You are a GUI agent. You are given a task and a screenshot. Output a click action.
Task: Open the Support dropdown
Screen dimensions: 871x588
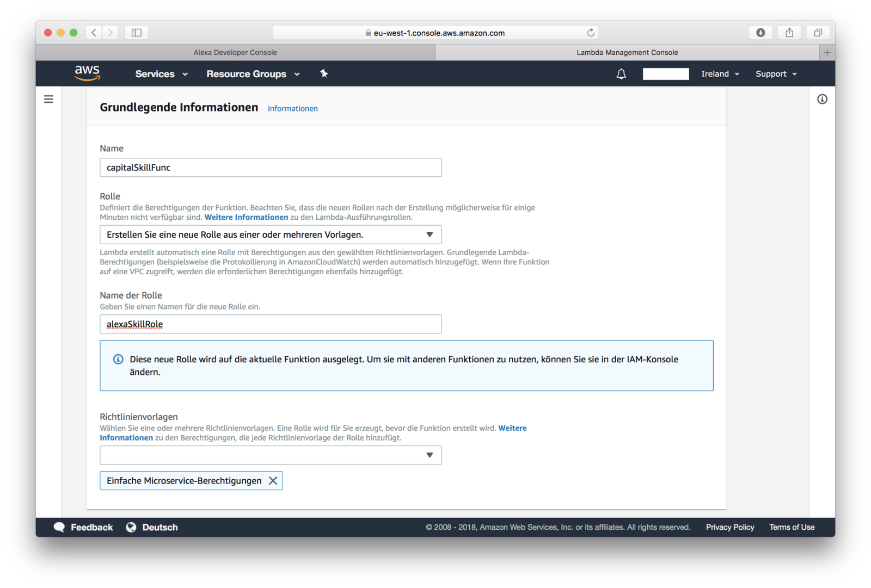[x=776, y=74]
